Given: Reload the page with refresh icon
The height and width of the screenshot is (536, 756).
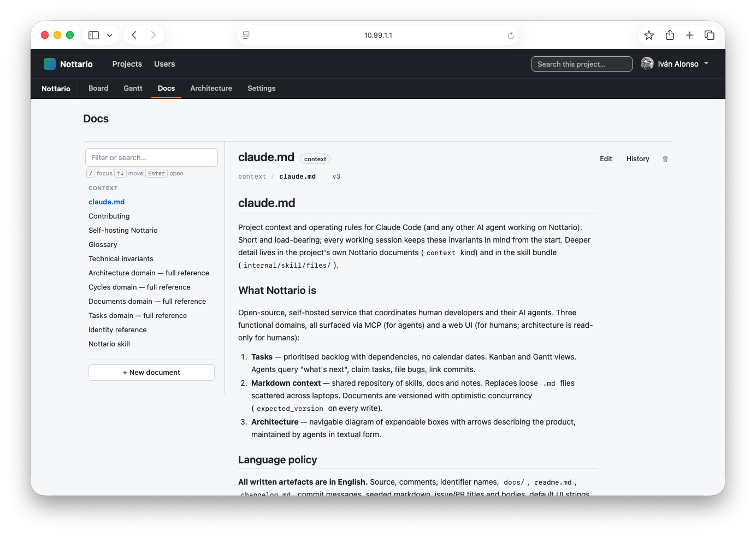Looking at the screenshot, I should tap(511, 36).
